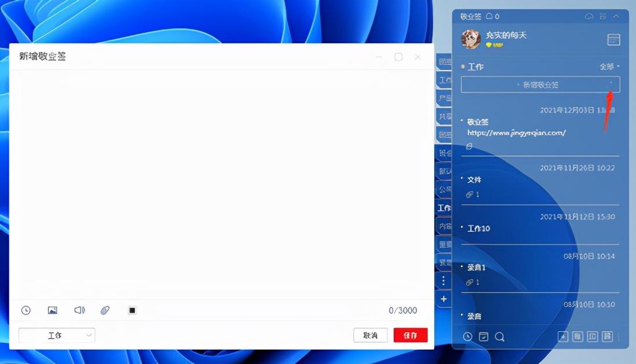Open the 文件 note entry
Screen dimensions: 636x364
pyautogui.click(x=474, y=180)
